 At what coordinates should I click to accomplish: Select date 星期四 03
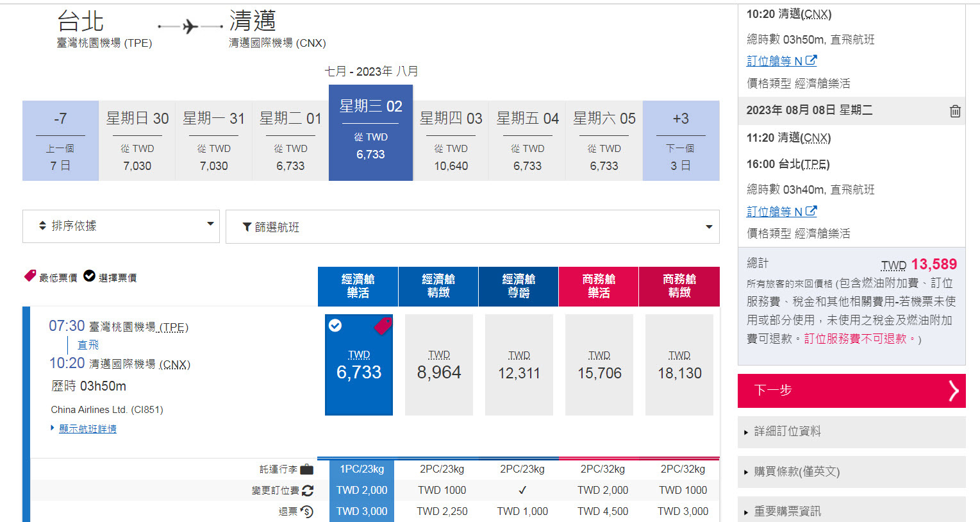[451, 140]
